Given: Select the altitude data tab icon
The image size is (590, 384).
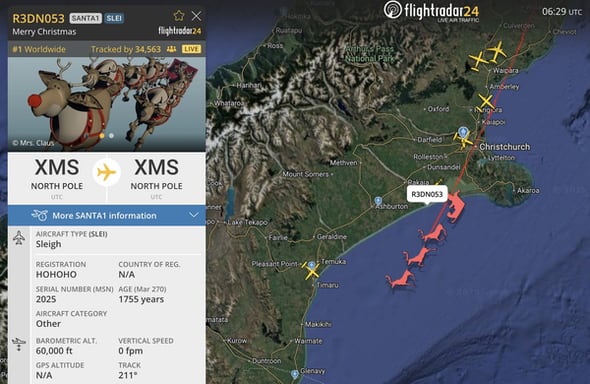Looking at the screenshot, I should [x=19, y=344].
